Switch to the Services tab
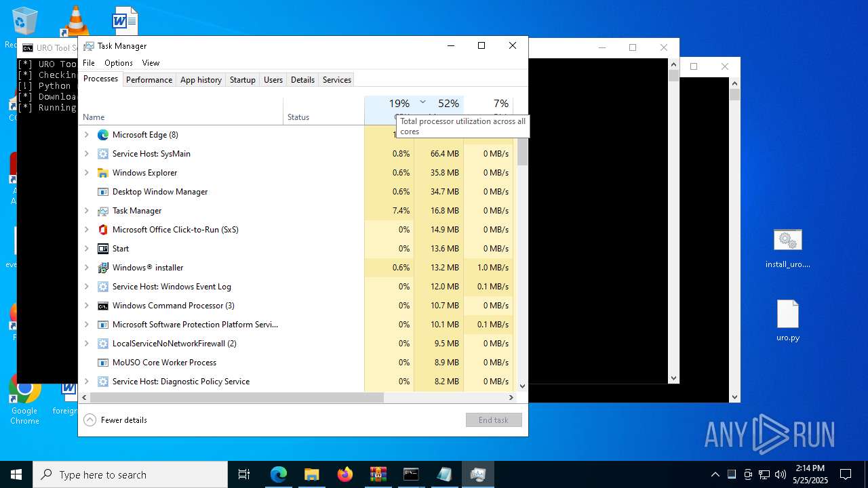868x488 pixels. pyautogui.click(x=337, y=80)
